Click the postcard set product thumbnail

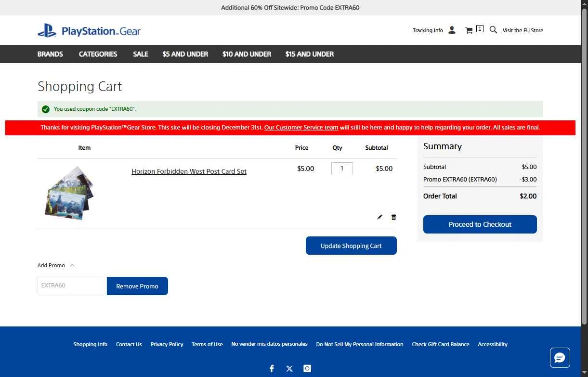69,193
